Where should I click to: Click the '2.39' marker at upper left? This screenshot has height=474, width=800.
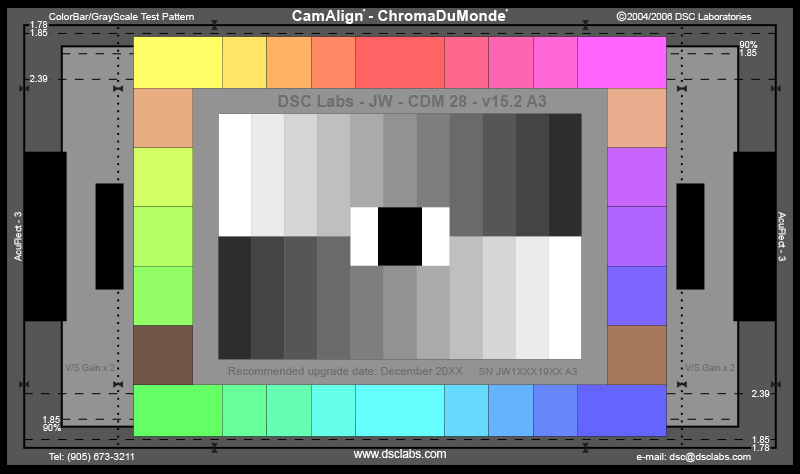tap(38, 79)
